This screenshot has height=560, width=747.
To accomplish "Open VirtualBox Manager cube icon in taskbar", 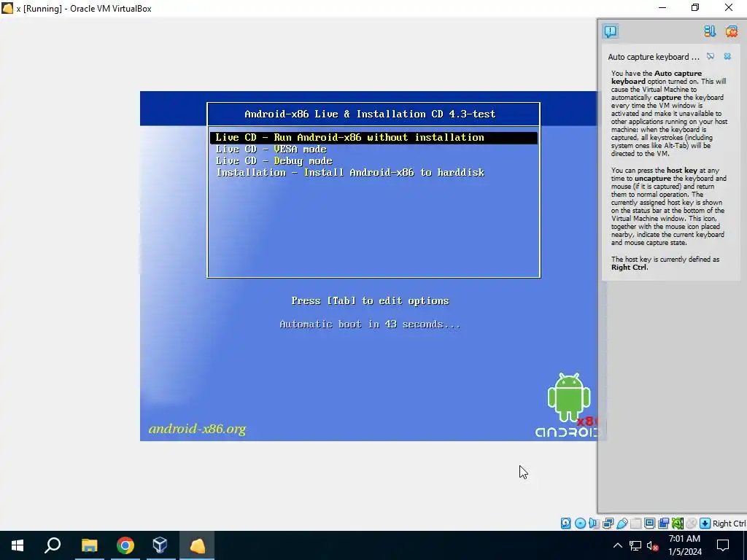I will [x=160, y=545].
